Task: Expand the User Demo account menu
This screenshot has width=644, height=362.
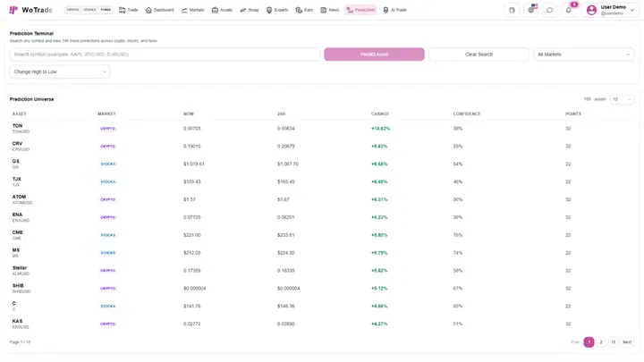Action: pyautogui.click(x=610, y=10)
